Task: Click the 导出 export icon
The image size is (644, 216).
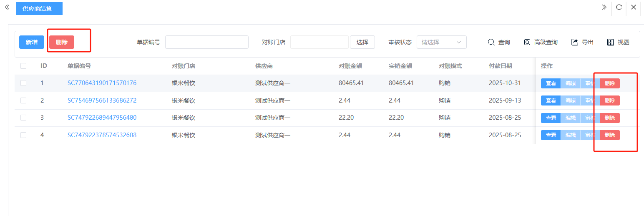Action: (x=575, y=42)
